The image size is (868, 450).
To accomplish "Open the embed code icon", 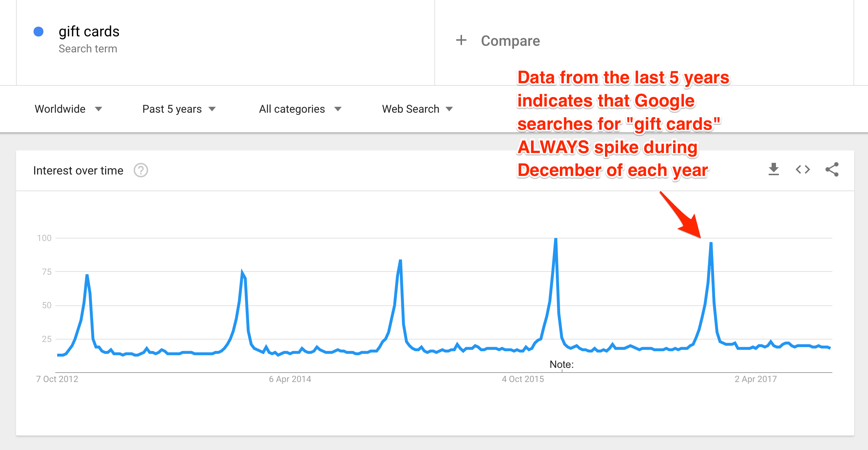I will tap(803, 169).
